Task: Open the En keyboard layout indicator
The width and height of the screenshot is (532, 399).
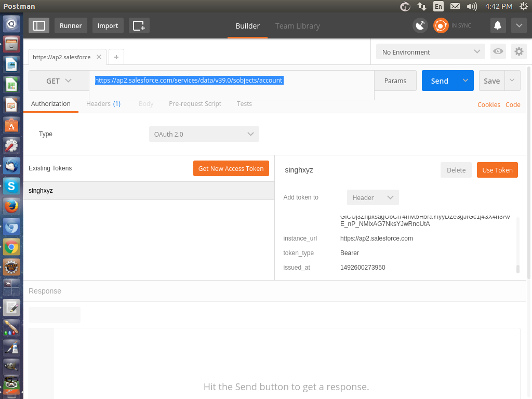Action: [x=438, y=6]
